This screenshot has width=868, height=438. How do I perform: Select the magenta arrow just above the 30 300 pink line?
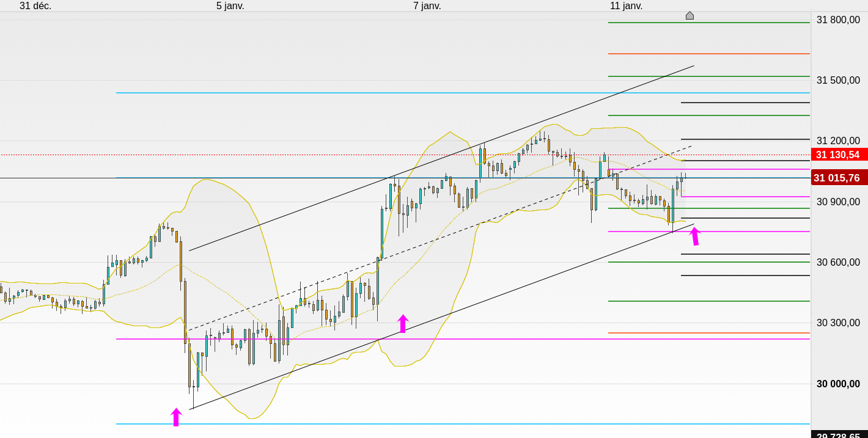(403, 324)
